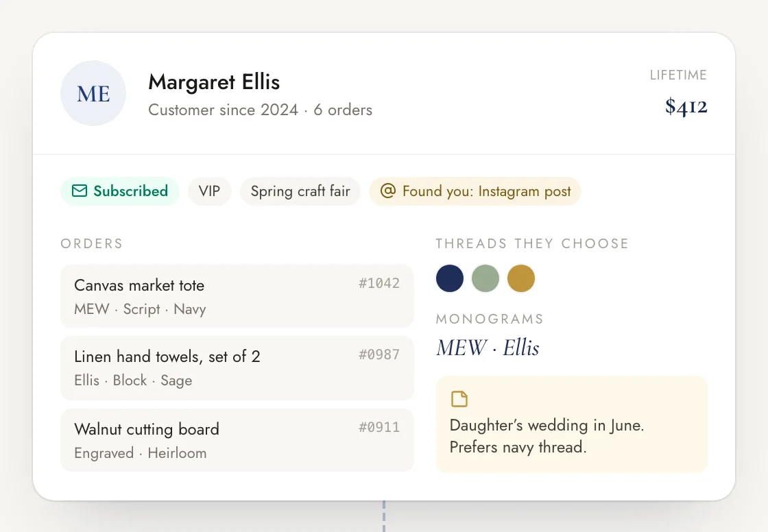This screenshot has height=532, width=768.
Task: Pick the sage green thread swatch
Action: point(485,278)
